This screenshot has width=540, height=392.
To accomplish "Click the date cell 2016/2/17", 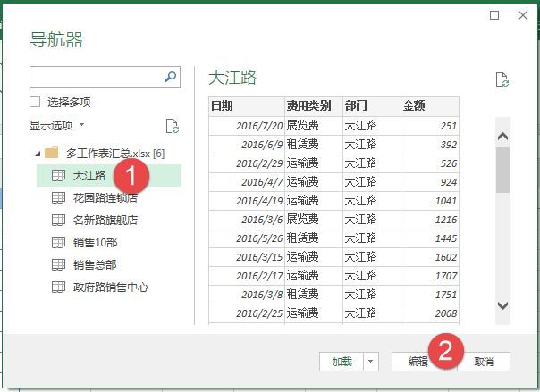I will point(247,276).
